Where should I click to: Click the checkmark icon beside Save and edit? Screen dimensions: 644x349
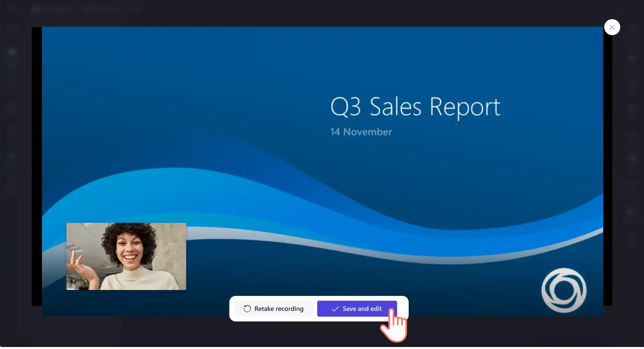[335, 309]
